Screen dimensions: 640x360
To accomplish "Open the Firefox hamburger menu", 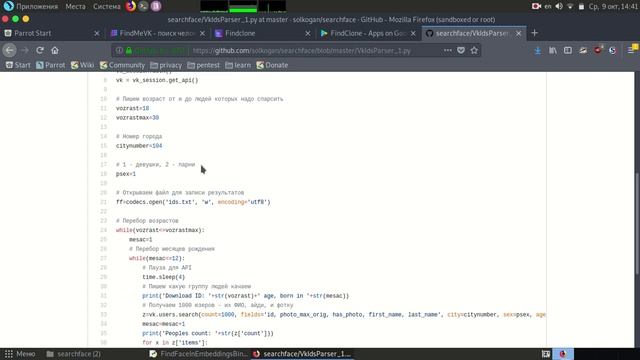I will click(x=631, y=49).
